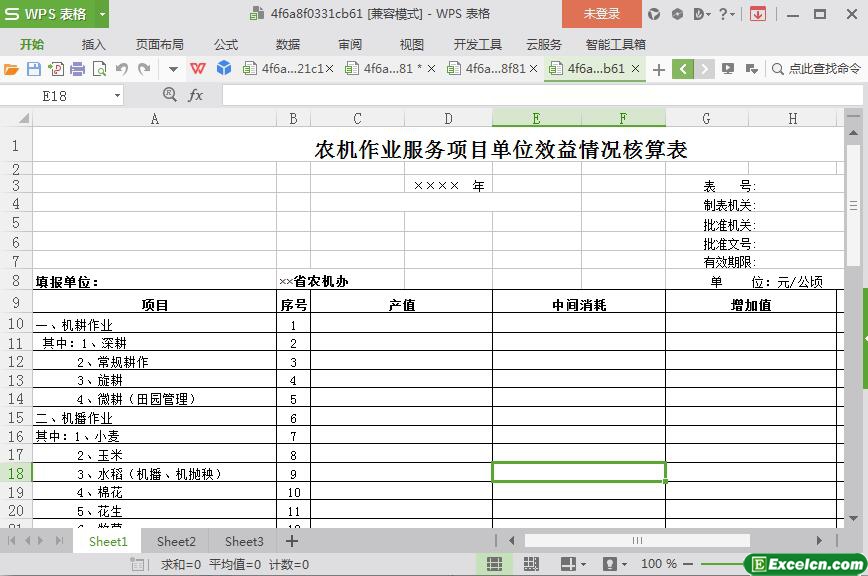Image resolution: width=868 pixels, height=576 pixels.
Task: Open the feedback D icon dropdown
Action: pos(702,14)
